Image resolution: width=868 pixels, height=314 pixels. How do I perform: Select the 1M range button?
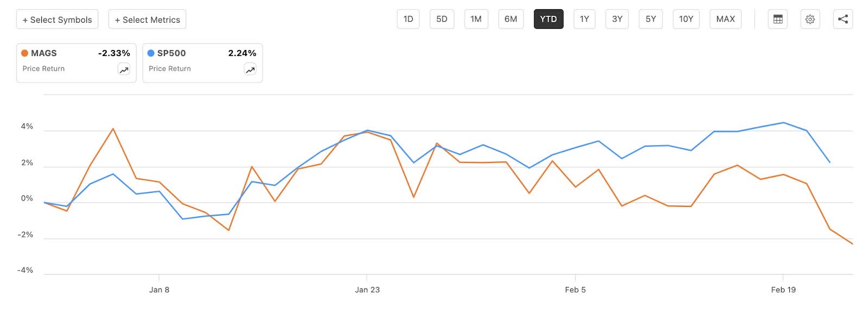pos(476,18)
